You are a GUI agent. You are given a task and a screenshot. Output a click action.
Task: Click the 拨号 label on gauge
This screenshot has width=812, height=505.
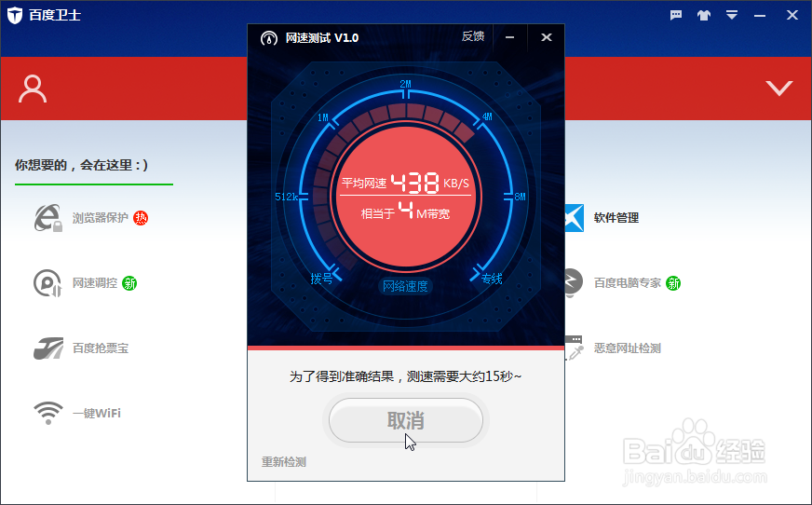321,279
